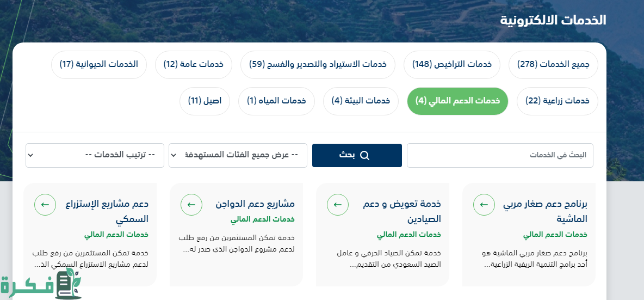Switch to خدمات التراخيص (148) tab

452,65
